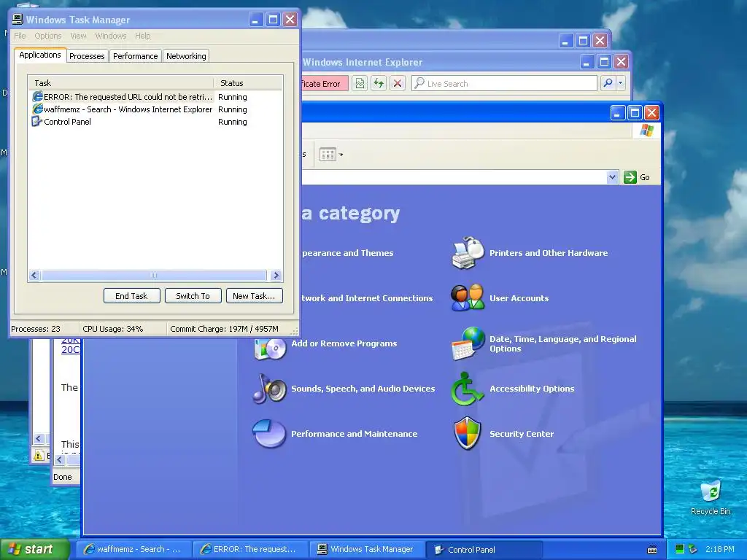Open the Security Center shield icon
Screen dimensions: 747x560
tap(468, 433)
